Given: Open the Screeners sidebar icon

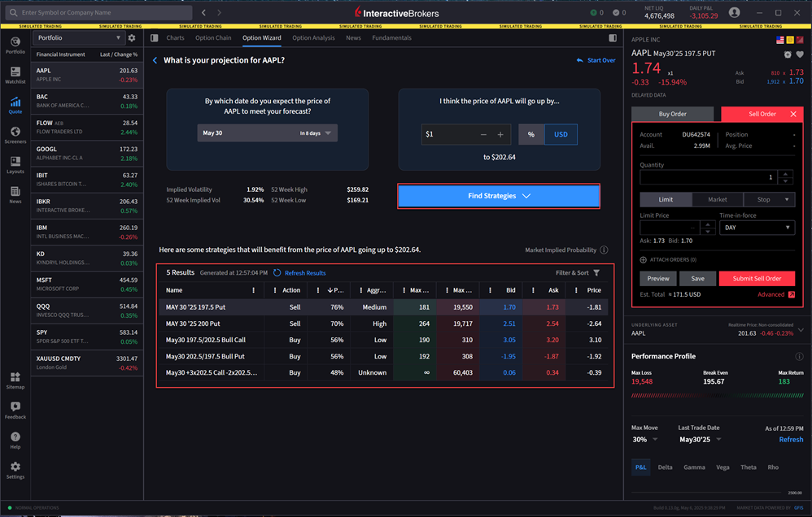Looking at the screenshot, I should [x=15, y=135].
